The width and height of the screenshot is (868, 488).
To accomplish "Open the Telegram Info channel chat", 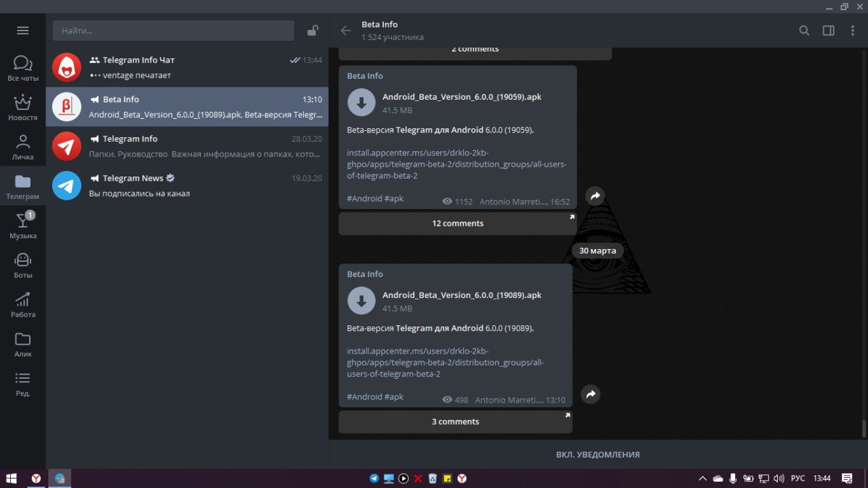I will [x=187, y=146].
